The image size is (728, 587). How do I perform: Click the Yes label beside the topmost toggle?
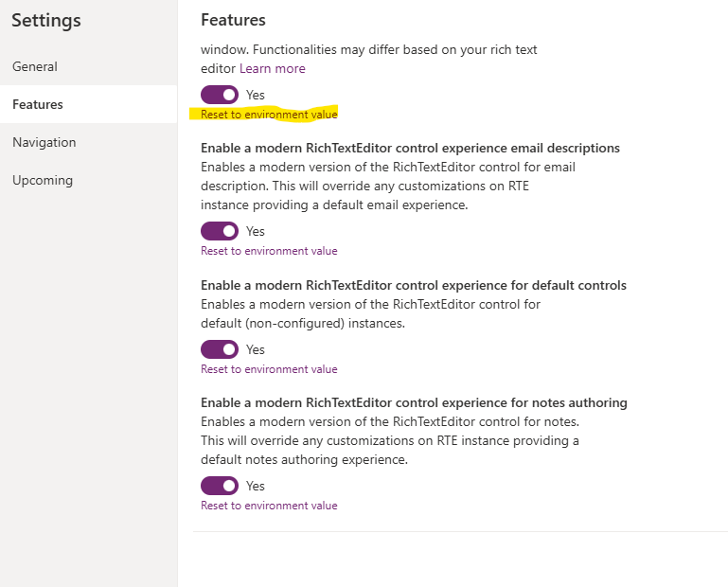coord(256,95)
